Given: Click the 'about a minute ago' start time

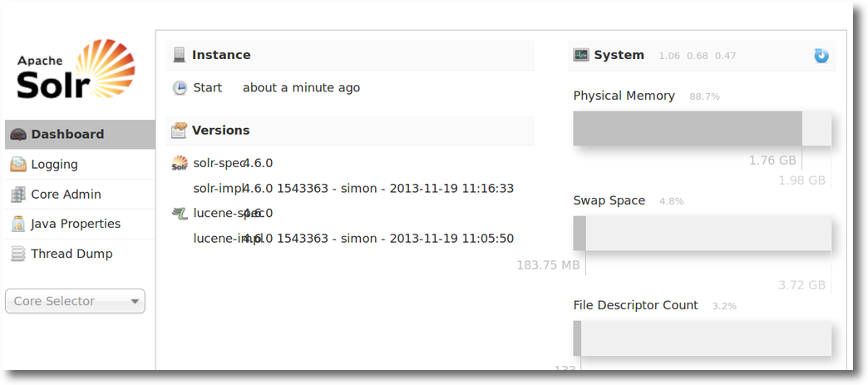Looking at the screenshot, I should point(301,87).
